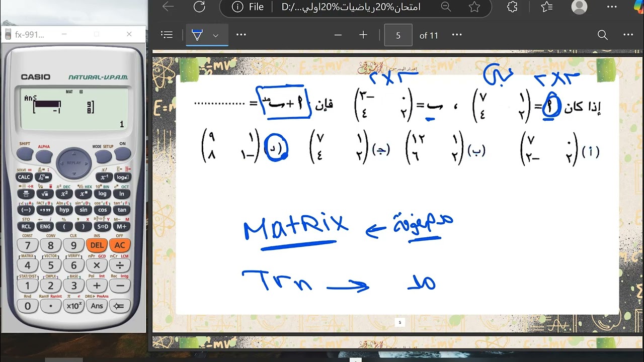Screen dimensions: 644x362
Task: Click the x inverse key
Action: point(104,177)
